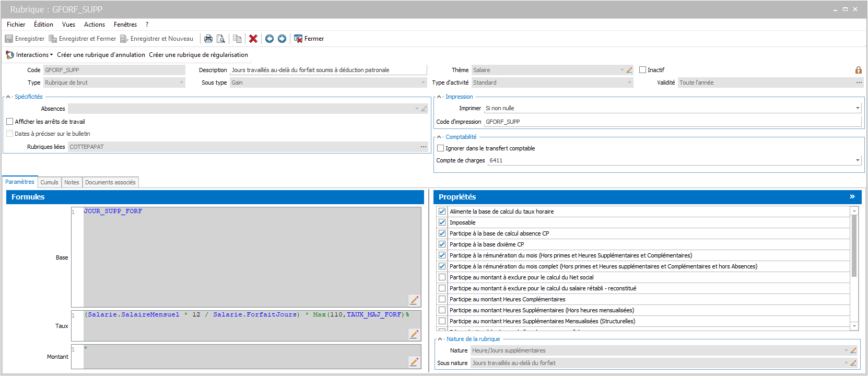The image size is (868, 376).
Task: Uncheck the Imposable property
Action: tap(442, 222)
